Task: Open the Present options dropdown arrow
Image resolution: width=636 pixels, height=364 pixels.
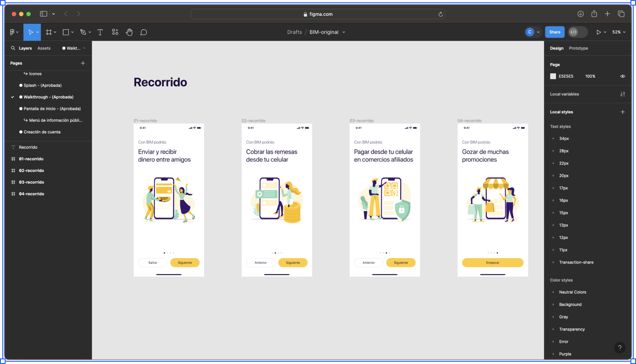Action: [605, 32]
